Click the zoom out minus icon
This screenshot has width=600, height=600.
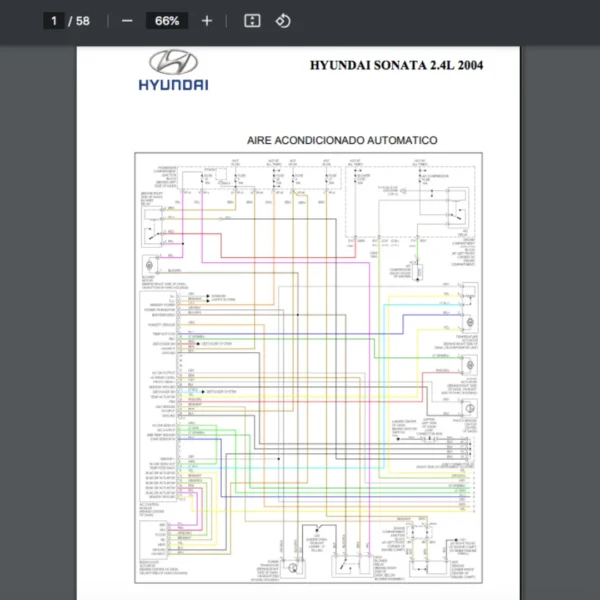(x=127, y=21)
